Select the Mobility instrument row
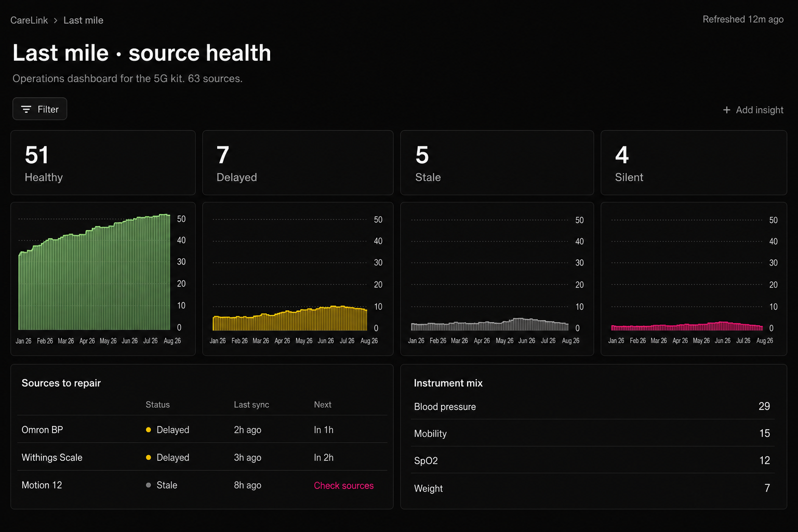Screen dimensions: 798x532 click(x=592, y=433)
